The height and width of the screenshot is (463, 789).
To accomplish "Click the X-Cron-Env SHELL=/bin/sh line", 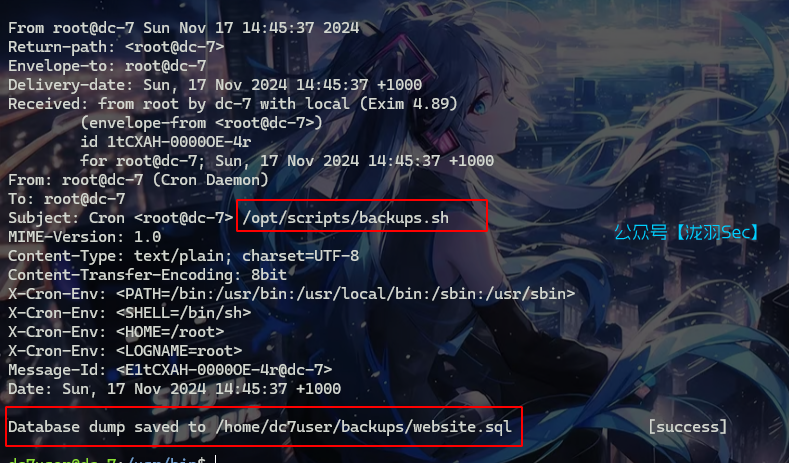I will click(129, 313).
